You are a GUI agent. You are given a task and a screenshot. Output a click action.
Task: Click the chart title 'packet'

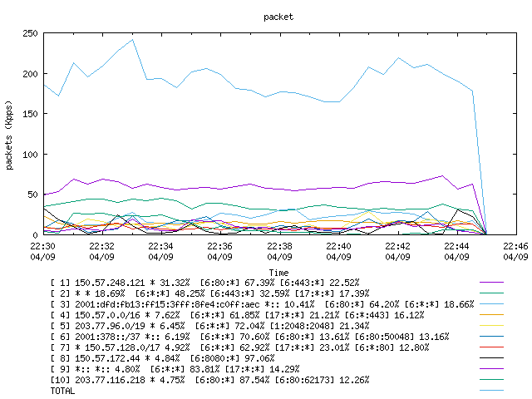click(278, 17)
